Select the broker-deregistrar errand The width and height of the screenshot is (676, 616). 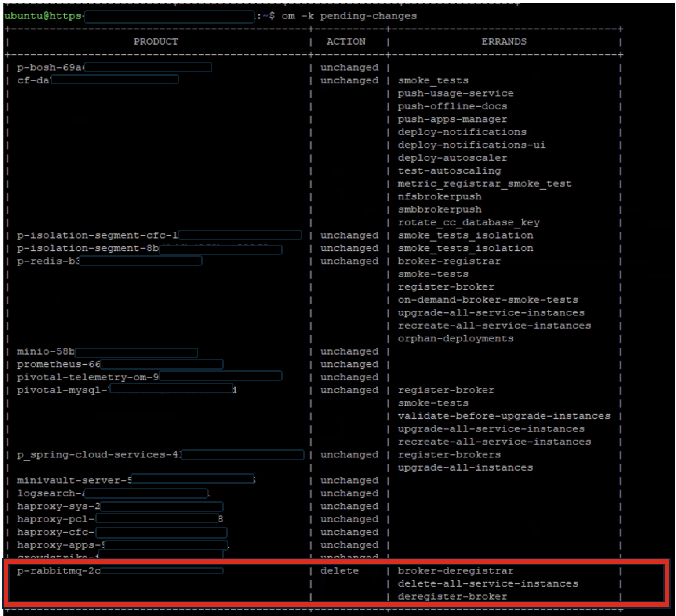tap(455, 571)
